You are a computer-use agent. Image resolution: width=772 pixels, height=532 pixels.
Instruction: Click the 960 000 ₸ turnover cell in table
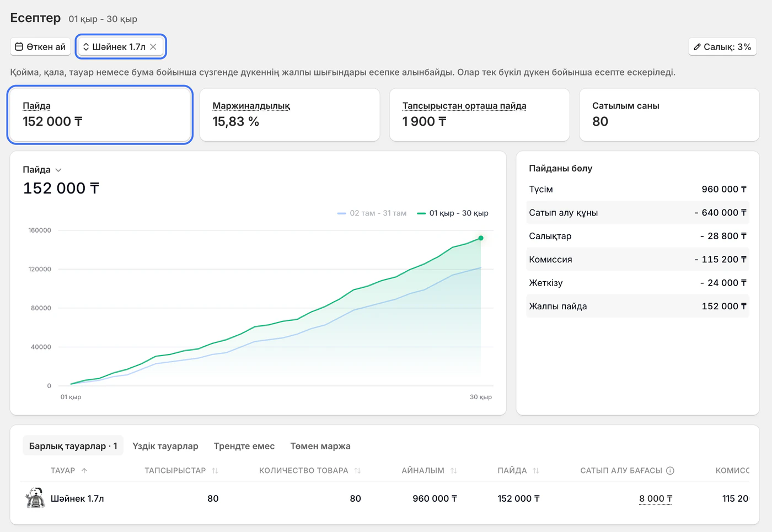(x=435, y=498)
